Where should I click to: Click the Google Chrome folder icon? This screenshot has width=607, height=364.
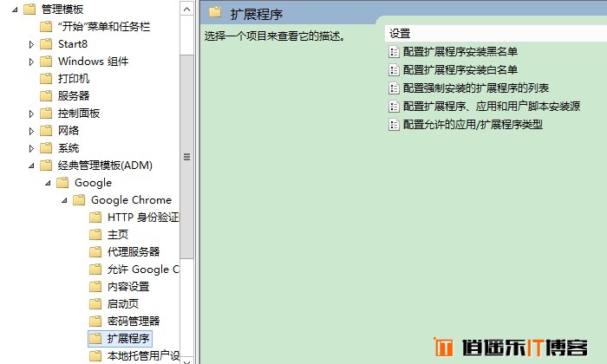(79, 200)
